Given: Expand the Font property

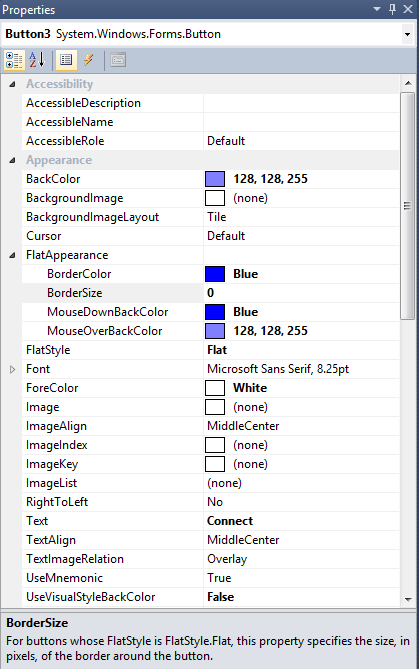Looking at the screenshot, I should [x=12, y=369].
